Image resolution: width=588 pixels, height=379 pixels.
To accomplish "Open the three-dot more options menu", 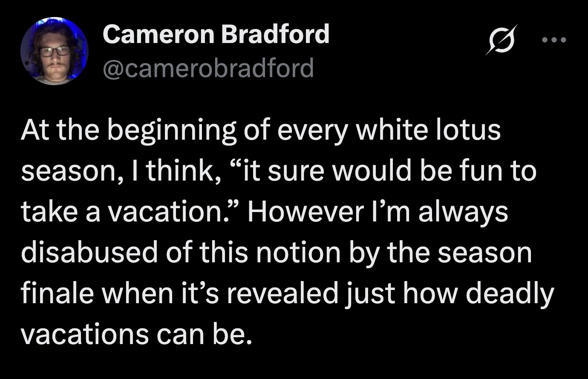I will (554, 40).
